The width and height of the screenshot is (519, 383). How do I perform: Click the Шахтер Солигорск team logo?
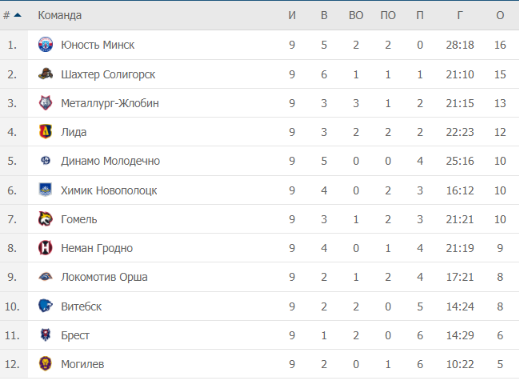pyautogui.click(x=45, y=74)
